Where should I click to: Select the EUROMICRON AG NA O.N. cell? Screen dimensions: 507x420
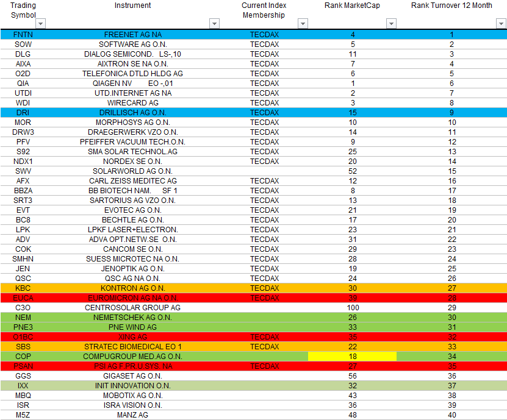click(133, 298)
